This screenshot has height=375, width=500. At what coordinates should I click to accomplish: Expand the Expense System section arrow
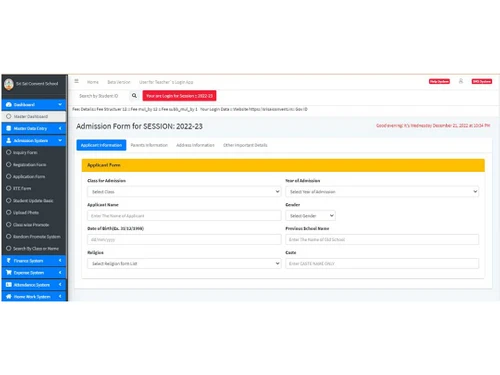60,273
